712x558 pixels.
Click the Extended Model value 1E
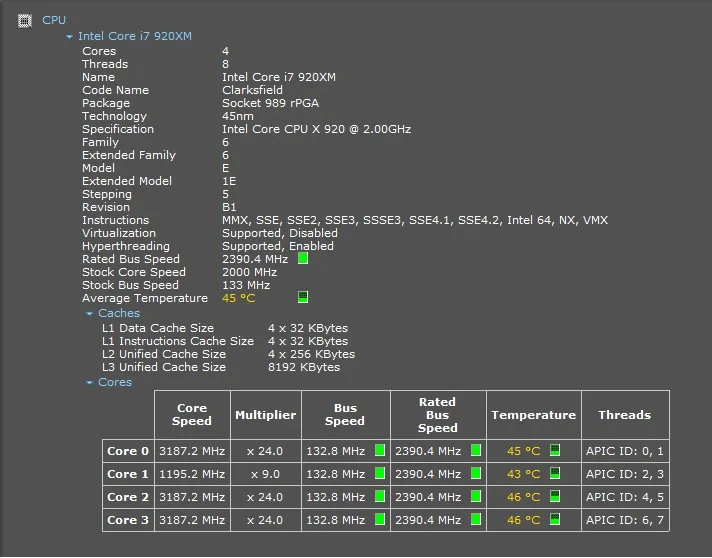229,181
